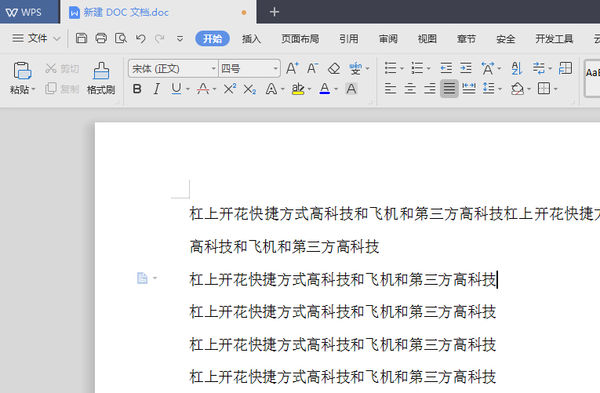Expand the underline style dropdown arrow
600x393 pixels.
click(x=188, y=90)
